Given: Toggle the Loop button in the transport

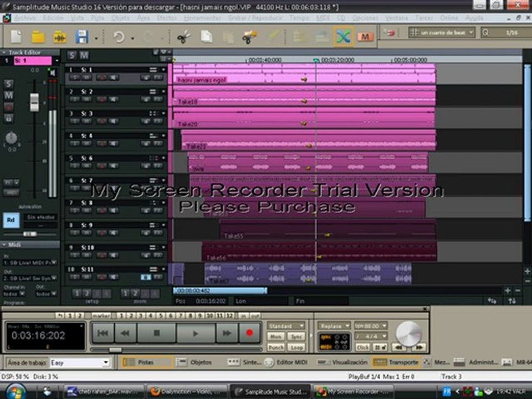Looking at the screenshot, I should tap(296, 347).
